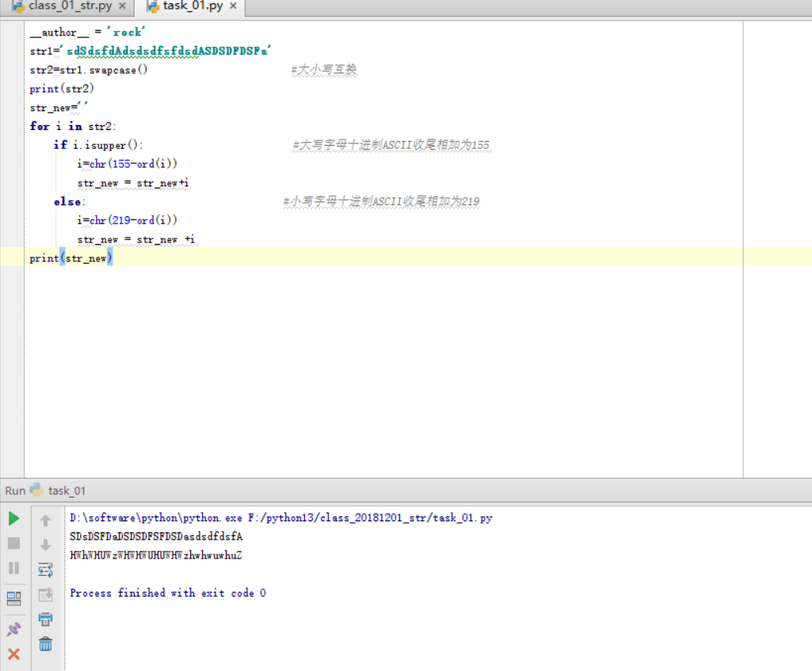The height and width of the screenshot is (671, 812).
Task: Switch to the class_01_str.py tab
Action: click(x=70, y=6)
